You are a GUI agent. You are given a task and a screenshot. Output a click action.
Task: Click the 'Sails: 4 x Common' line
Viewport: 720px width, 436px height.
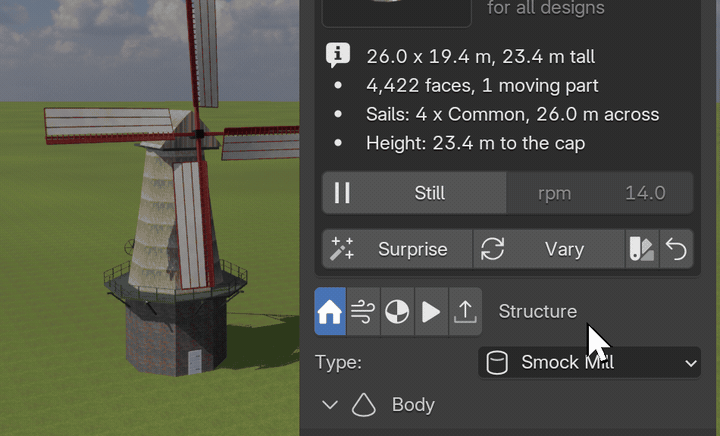(x=512, y=114)
